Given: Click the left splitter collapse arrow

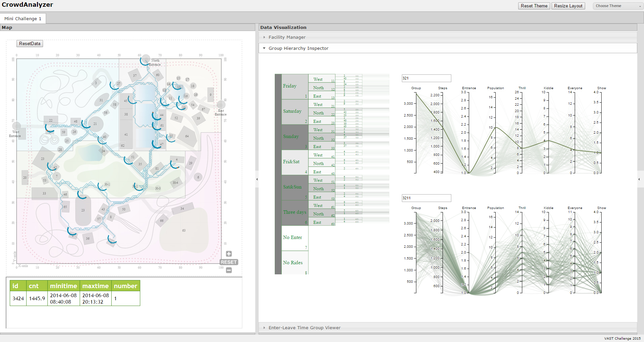Looking at the screenshot, I should click(257, 179).
